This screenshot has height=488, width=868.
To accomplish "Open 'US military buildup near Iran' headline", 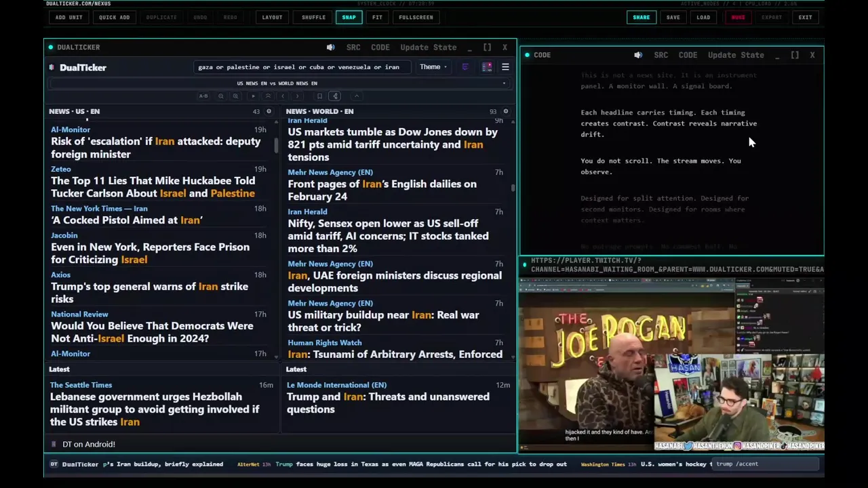I will click(x=383, y=321).
